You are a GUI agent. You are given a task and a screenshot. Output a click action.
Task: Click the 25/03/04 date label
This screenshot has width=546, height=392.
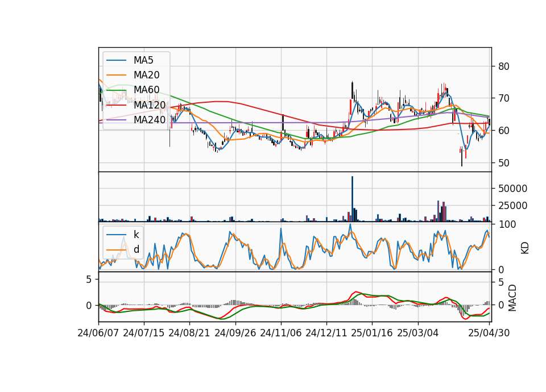[418, 333]
